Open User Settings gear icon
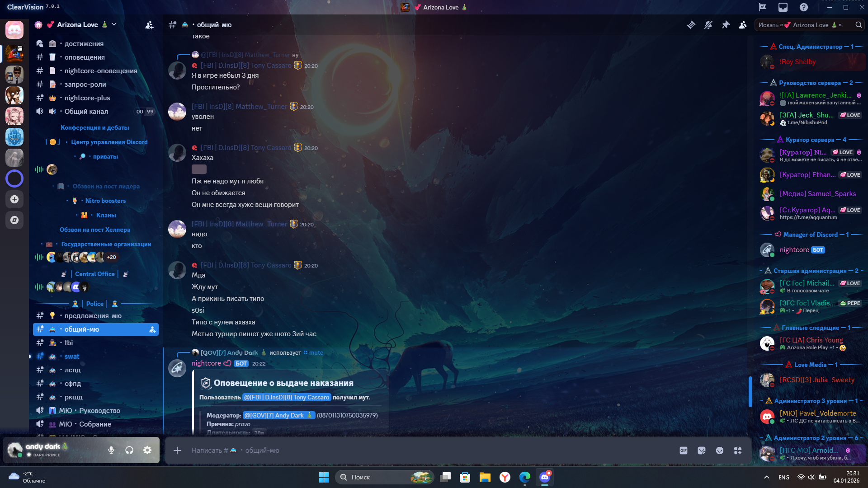The width and height of the screenshot is (868, 488). coord(147,450)
